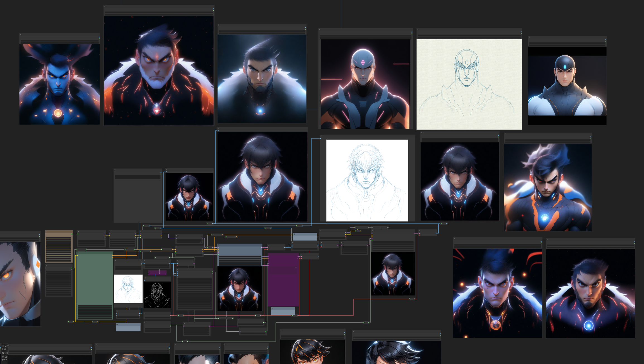Click the light-gray node left of the top connectors
The width and height of the screenshot is (644, 364).
coord(305,237)
